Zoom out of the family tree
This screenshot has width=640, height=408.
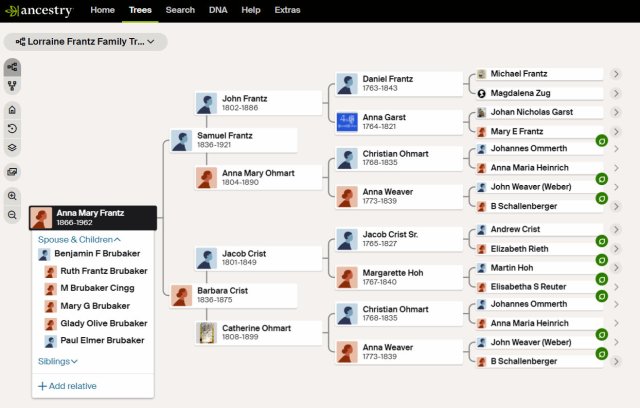tap(13, 215)
